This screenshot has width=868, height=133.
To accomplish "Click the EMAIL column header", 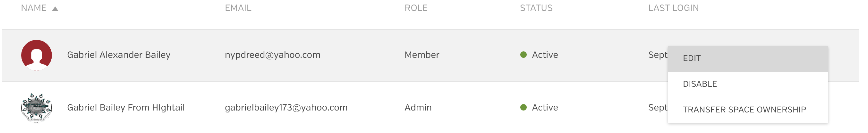I will pyautogui.click(x=238, y=8).
